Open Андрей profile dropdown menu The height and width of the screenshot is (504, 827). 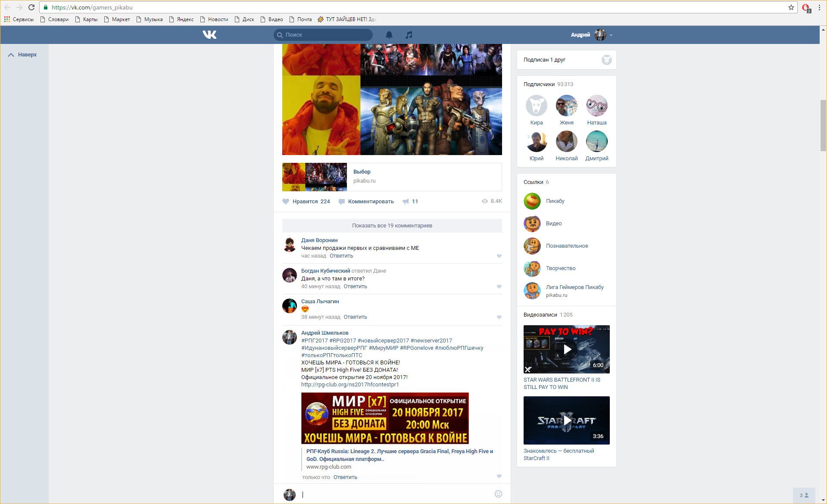point(591,35)
